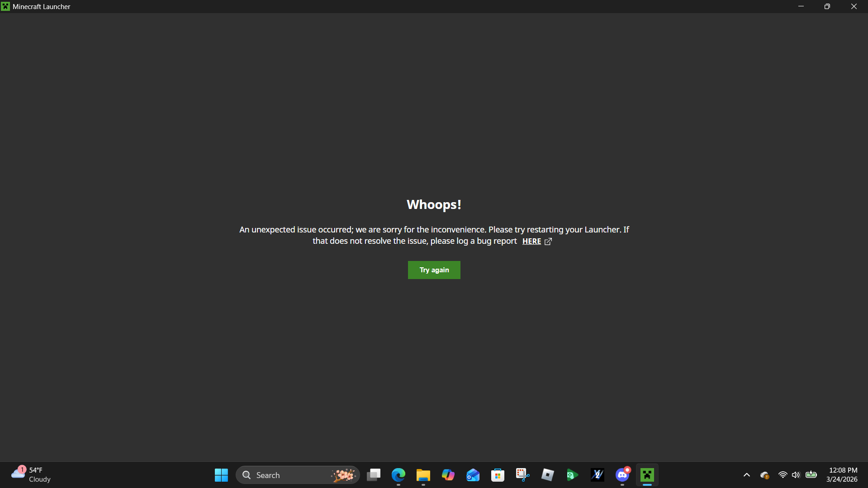Click the volume speaker tray icon
Image resolution: width=868 pixels, height=488 pixels.
796,475
